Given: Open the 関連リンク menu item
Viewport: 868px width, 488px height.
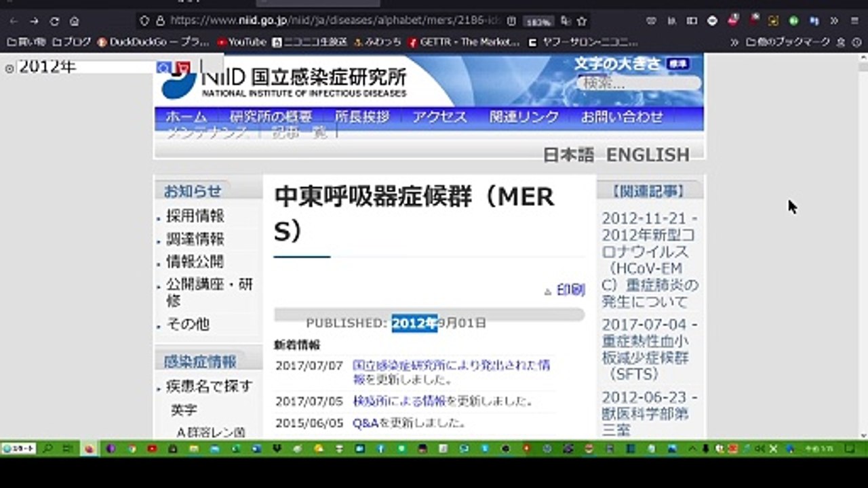Looking at the screenshot, I should click(x=524, y=117).
